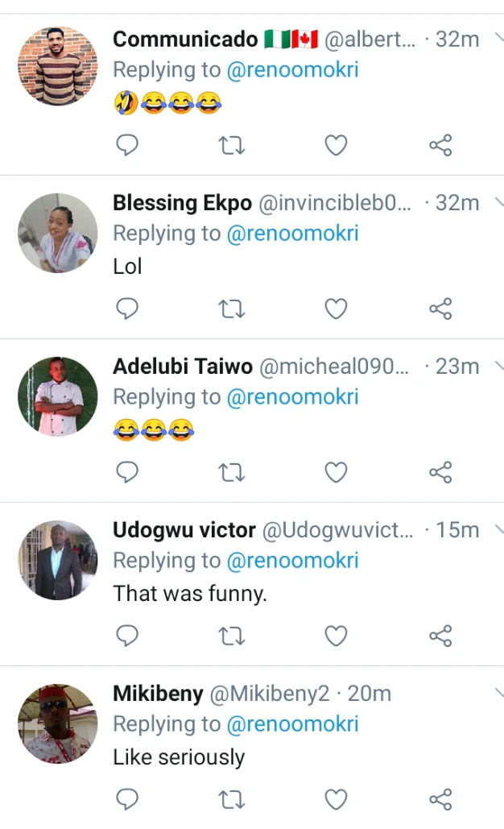
Task: Like Mikibeny's "Like seriously" tweet
Action: click(x=336, y=799)
